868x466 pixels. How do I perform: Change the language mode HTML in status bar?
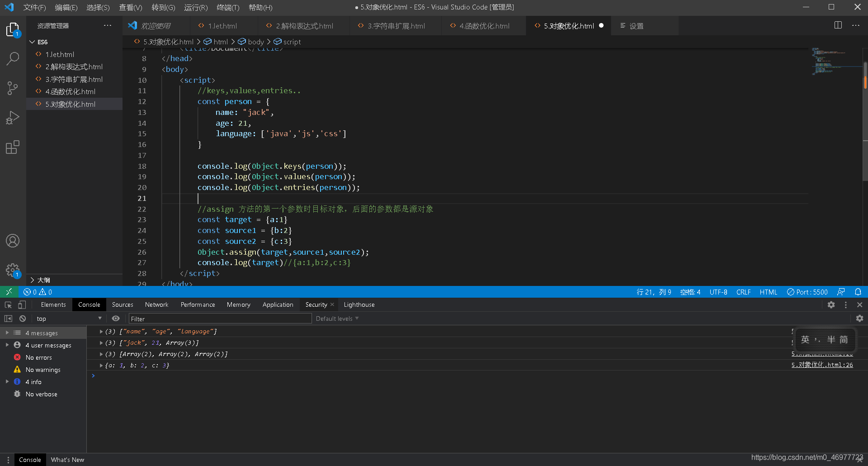pos(768,292)
